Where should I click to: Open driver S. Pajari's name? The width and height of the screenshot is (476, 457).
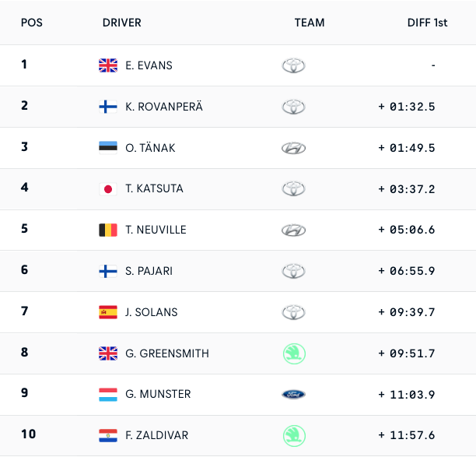149,271
